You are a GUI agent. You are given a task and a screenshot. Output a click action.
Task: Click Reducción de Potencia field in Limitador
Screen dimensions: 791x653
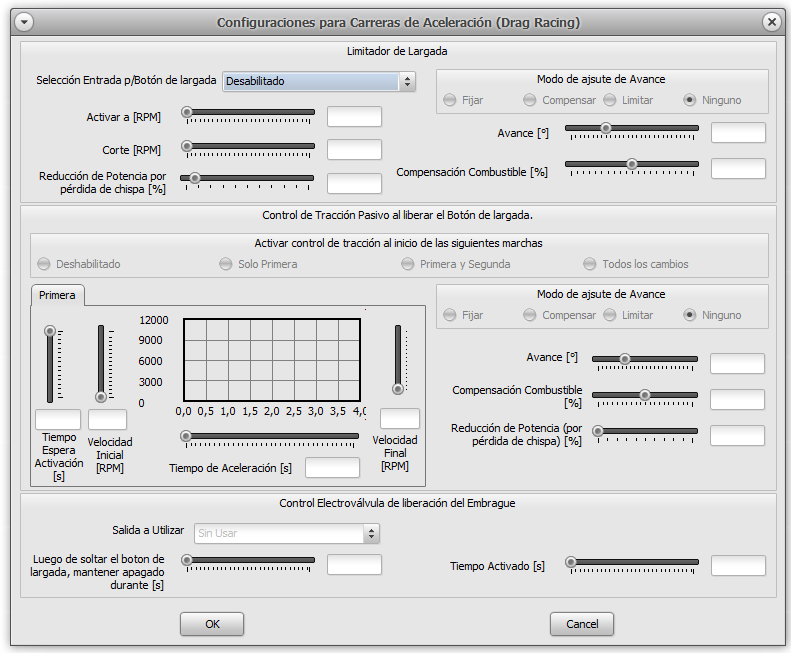(x=354, y=183)
